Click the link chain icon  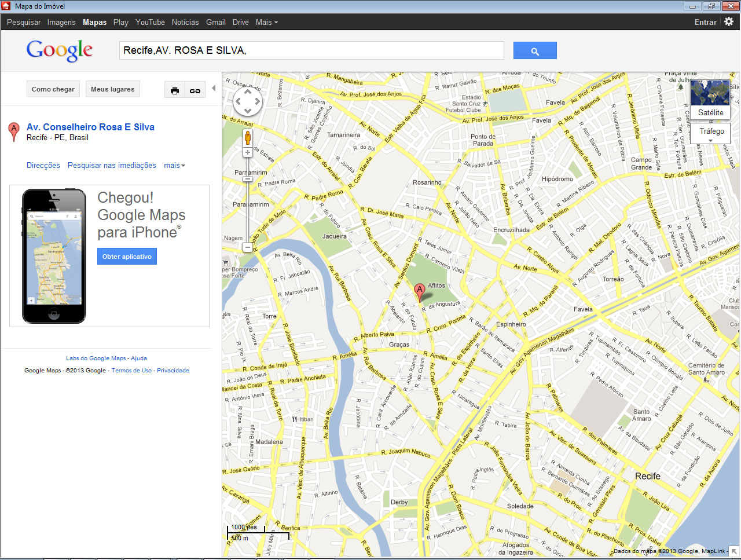click(x=195, y=90)
